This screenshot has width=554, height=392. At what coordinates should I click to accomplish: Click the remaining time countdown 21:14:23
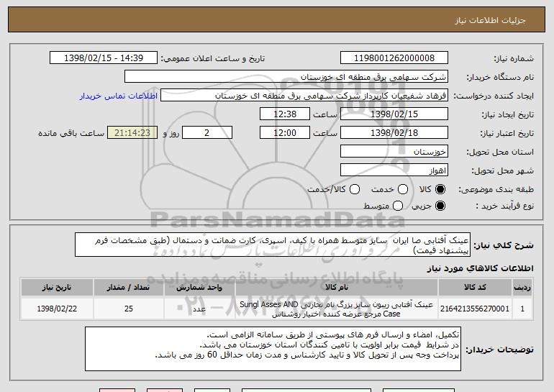(132, 133)
